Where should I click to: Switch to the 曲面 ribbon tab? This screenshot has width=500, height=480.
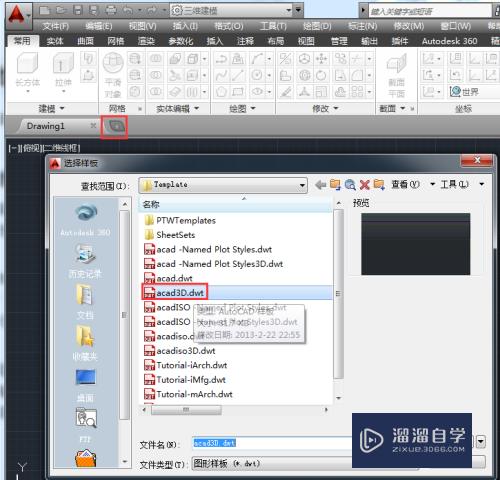(86, 41)
